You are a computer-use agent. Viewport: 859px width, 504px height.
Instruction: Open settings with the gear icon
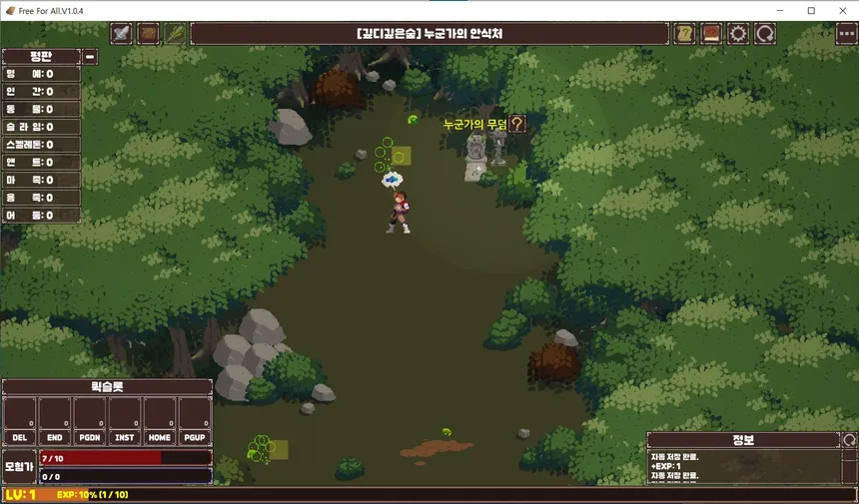[738, 34]
